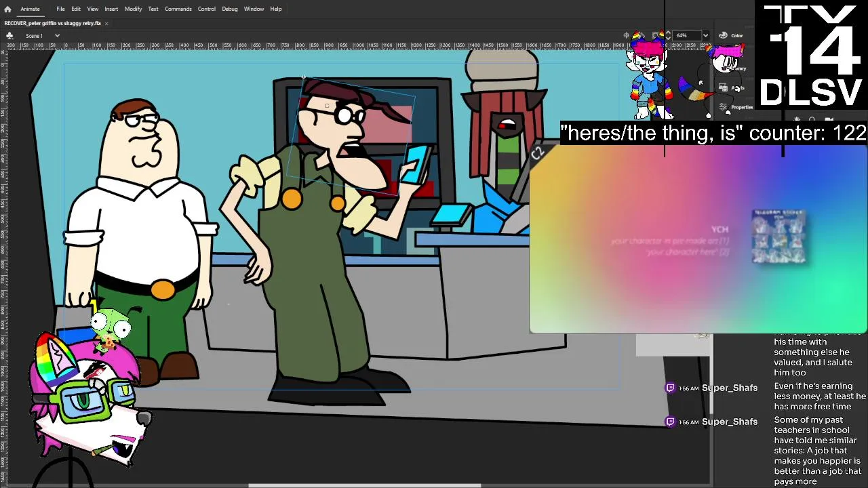
Task: Open the Help menu
Action: click(x=276, y=9)
